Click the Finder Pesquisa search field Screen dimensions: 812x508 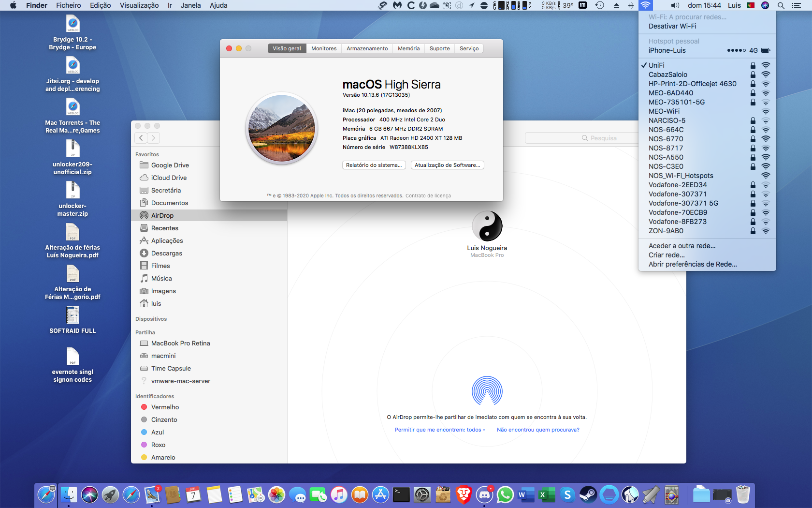tap(599, 138)
